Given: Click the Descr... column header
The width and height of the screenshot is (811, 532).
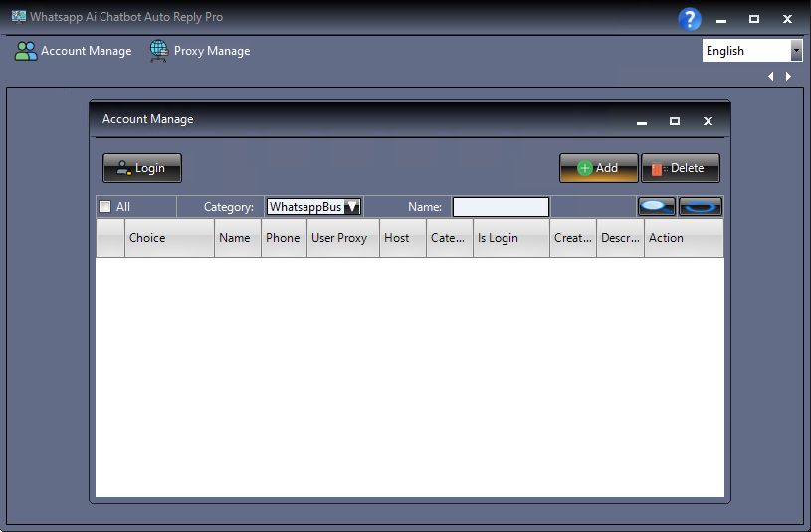Looking at the screenshot, I should [620, 238].
